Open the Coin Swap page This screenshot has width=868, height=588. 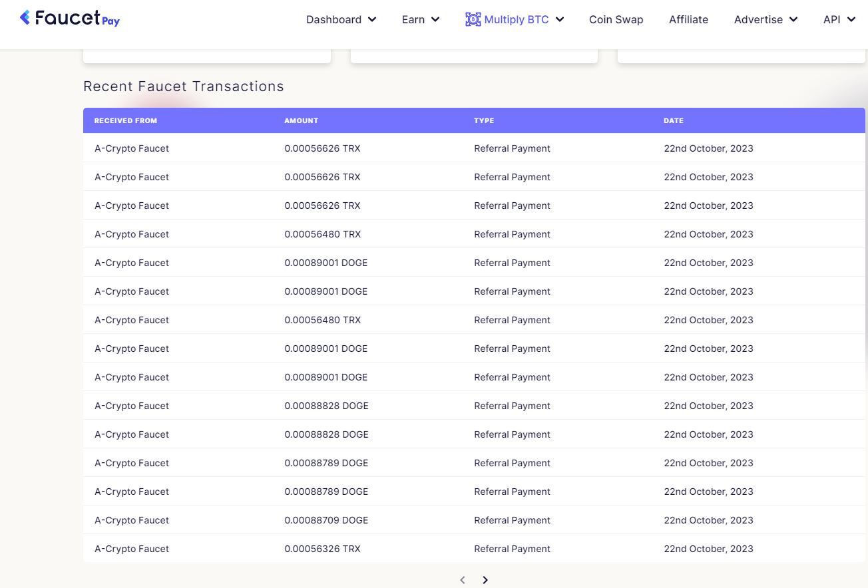[616, 19]
